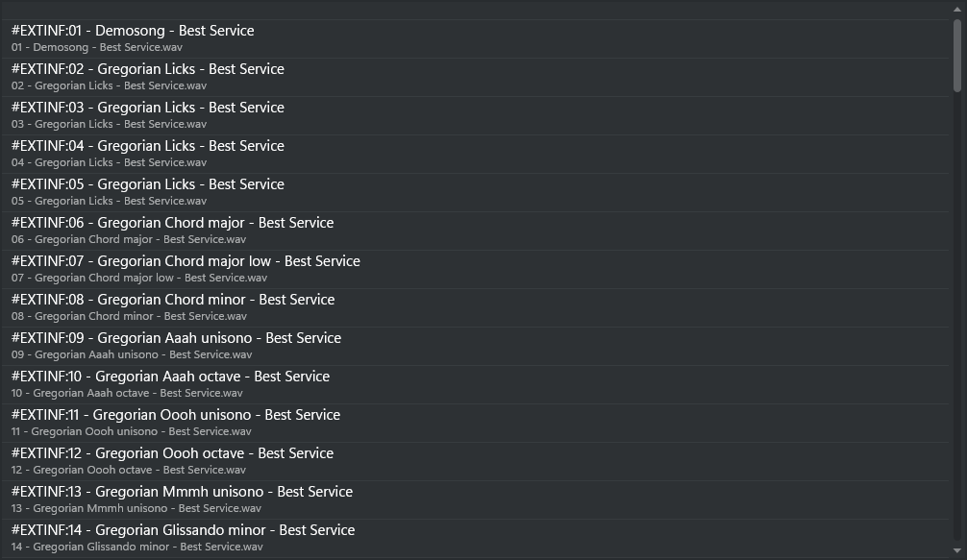This screenshot has height=560, width=967.
Task: Click the playlist vertical scrollbar thumb
Action: 957,56
